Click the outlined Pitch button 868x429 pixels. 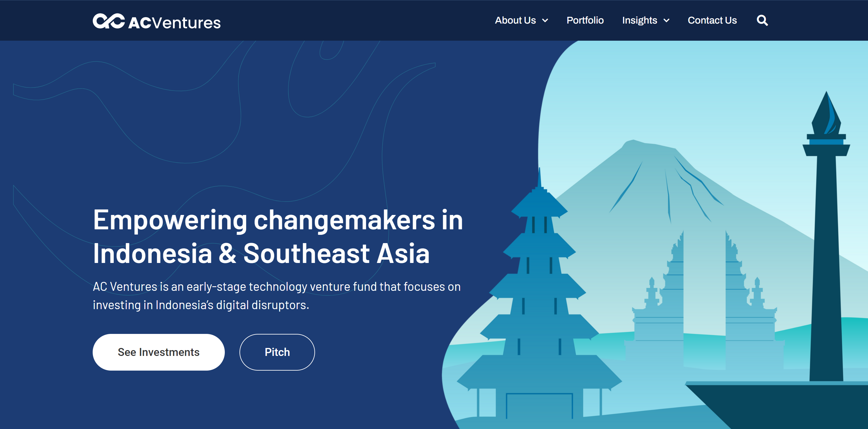click(277, 352)
